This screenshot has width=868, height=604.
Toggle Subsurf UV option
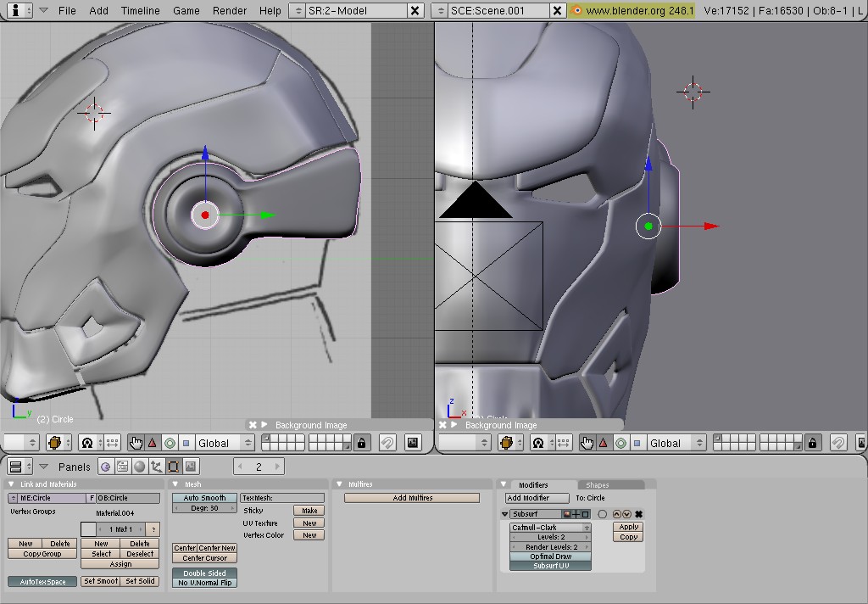[550, 566]
